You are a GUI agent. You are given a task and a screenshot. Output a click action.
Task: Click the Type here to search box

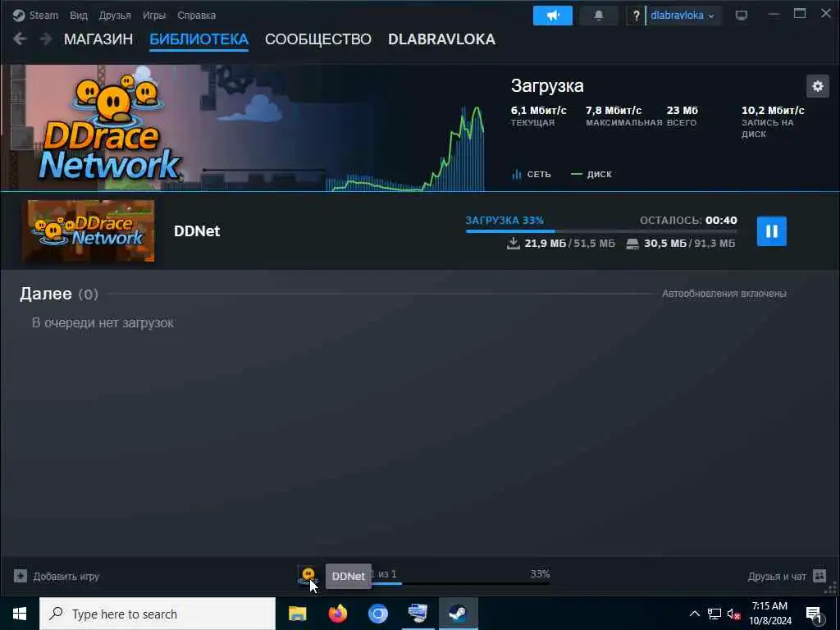coord(157,614)
